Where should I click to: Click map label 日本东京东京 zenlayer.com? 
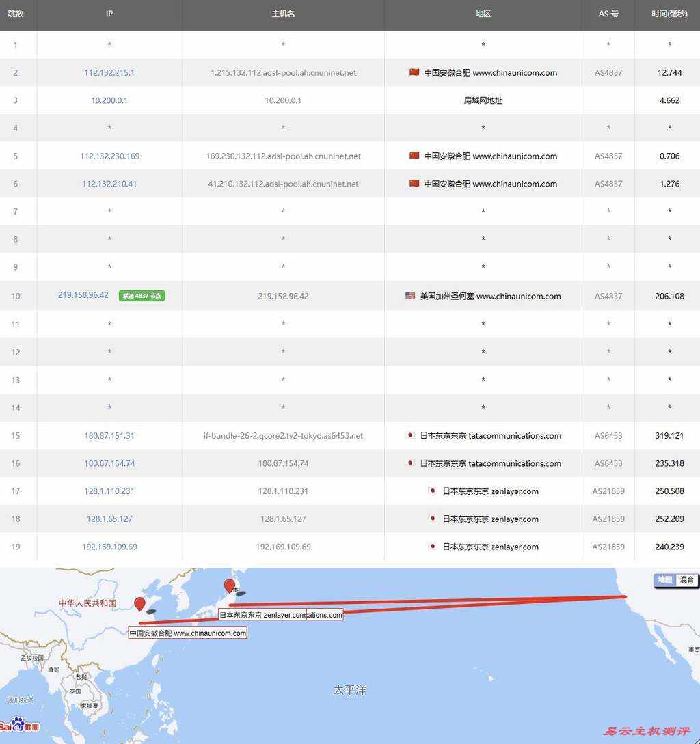tap(262, 615)
